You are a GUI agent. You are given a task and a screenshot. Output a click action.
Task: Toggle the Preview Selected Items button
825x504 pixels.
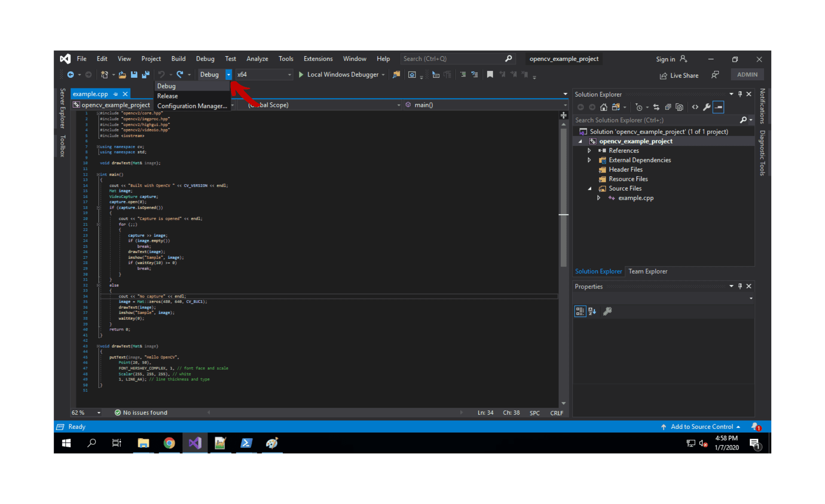click(718, 107)
